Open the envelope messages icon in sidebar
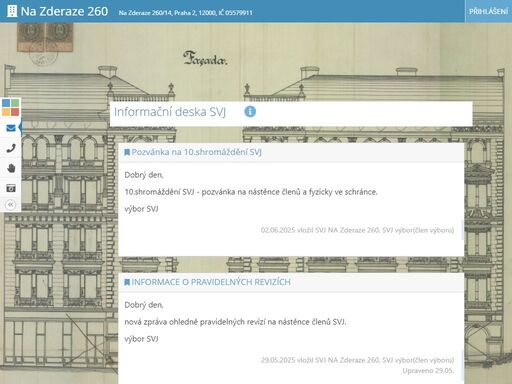The height and width of the screenshot is (384, 512). 11,128
